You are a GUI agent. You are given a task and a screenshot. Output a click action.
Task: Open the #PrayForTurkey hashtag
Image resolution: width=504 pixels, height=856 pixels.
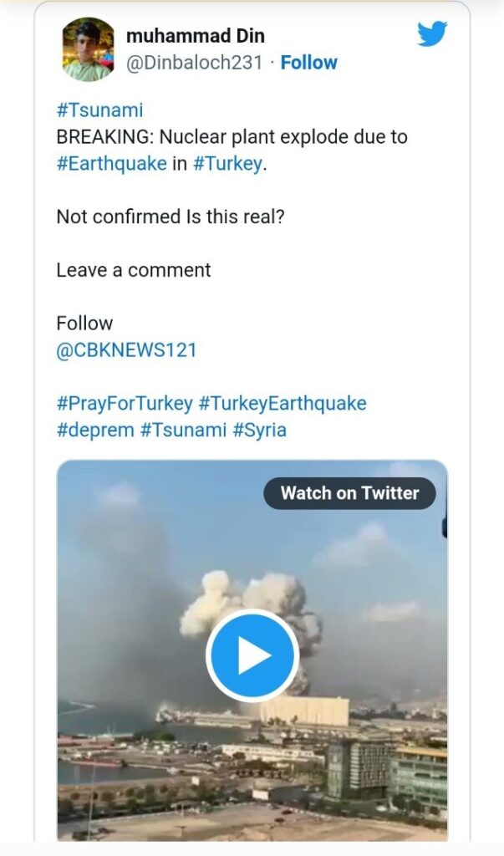[x=124, y=403]
